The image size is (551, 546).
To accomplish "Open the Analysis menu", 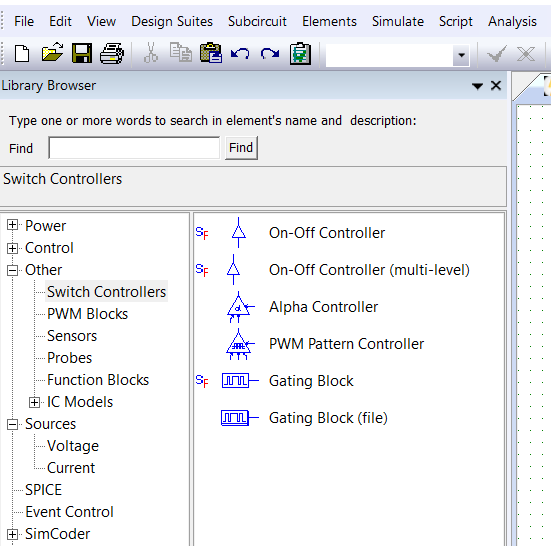I will (x=512, y=22).
